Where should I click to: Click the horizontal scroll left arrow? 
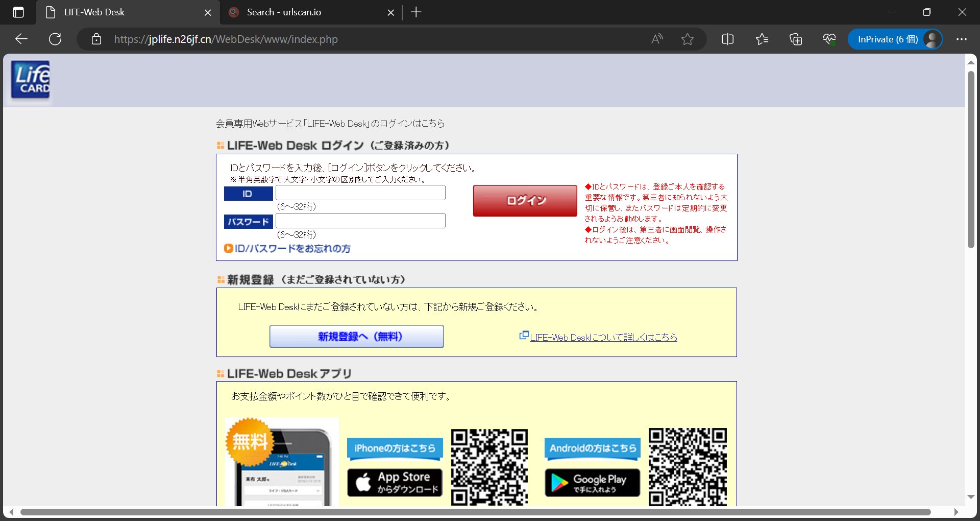point(11,512)
